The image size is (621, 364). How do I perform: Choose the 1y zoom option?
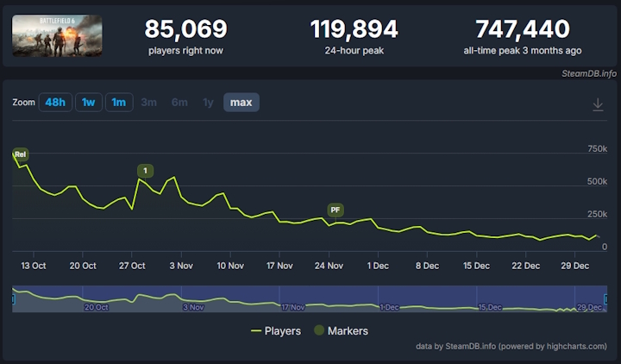pyautogui.click(x=209, y=102)
